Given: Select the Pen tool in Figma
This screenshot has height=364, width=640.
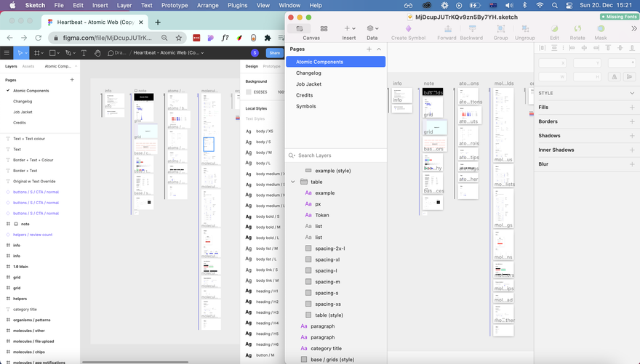Looking at the screenshot, I should (x=68, y=52).
